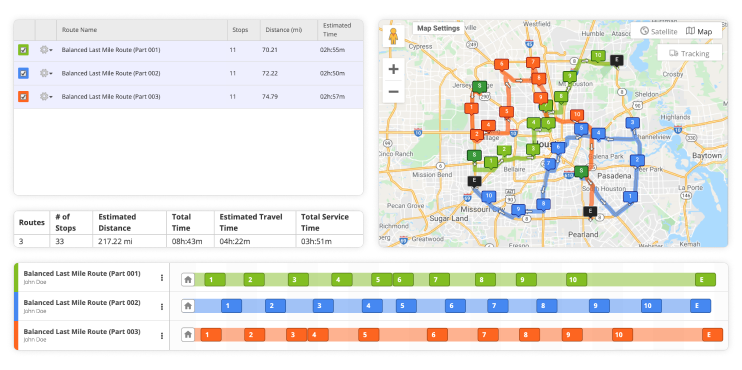Open gear dropdown for Part 003 route

pyautogui.click(x=46, y=97)
